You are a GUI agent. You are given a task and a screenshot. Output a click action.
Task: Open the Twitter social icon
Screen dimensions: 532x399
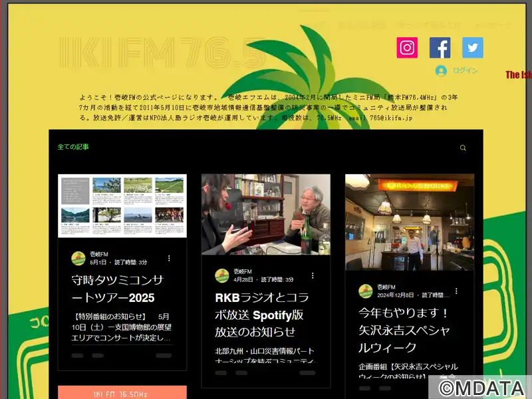(473, 48)
